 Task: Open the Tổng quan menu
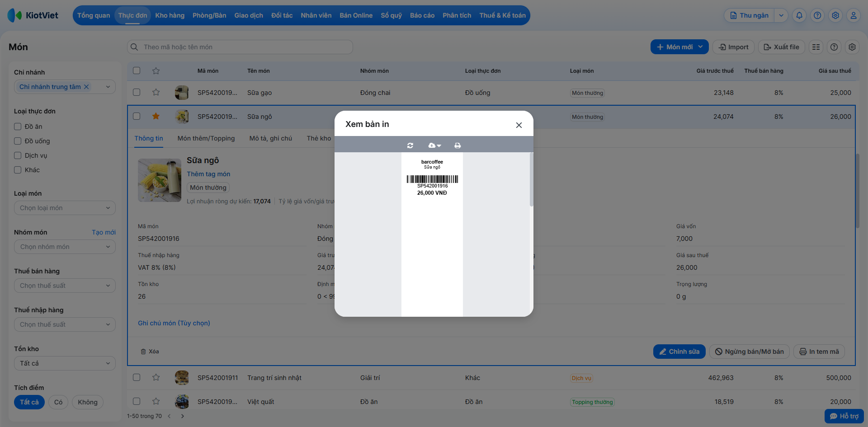coord(94,15)
